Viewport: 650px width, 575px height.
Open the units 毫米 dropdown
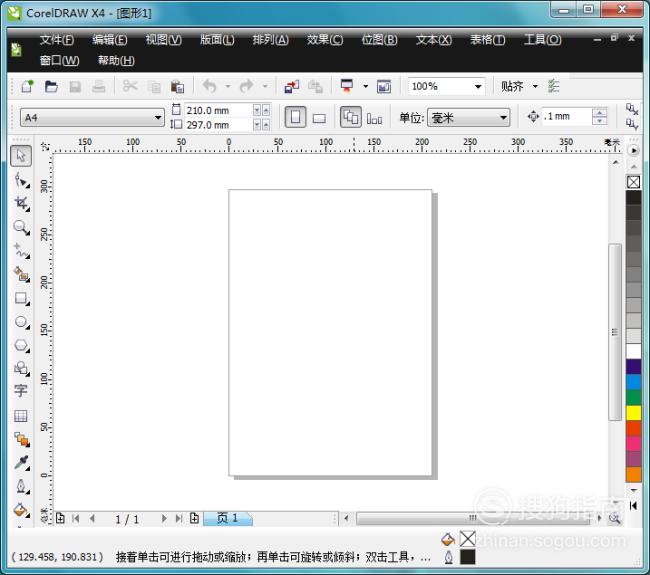[503, 118]
